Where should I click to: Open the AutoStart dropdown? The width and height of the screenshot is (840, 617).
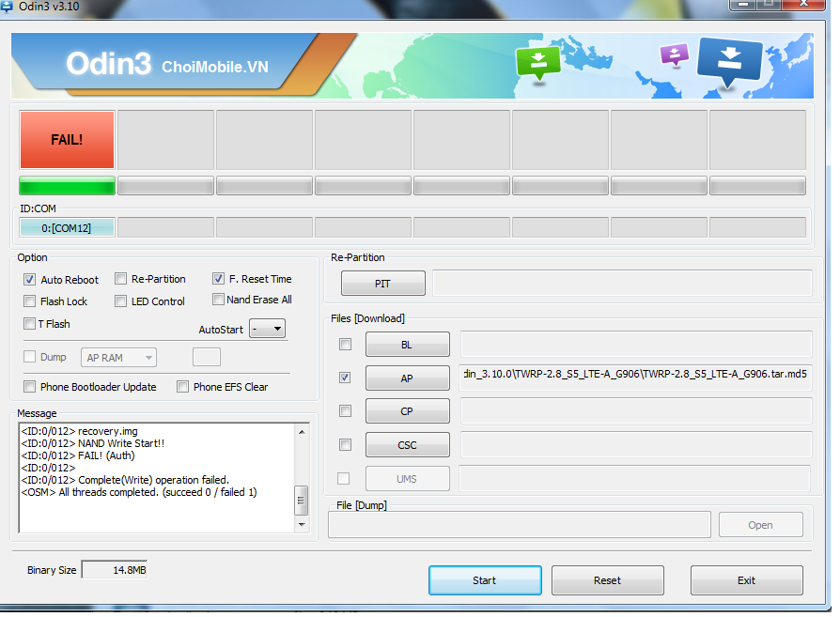click(x=268, y=329)
